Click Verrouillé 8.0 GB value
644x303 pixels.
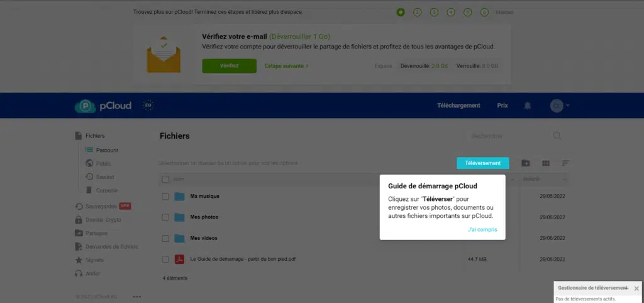(x=490, y=66)
